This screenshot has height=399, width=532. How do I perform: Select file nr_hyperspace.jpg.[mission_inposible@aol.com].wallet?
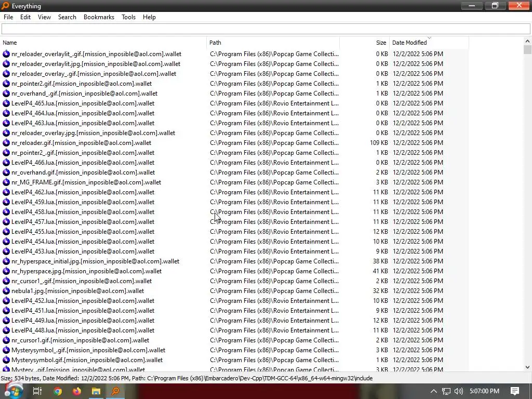87,271
